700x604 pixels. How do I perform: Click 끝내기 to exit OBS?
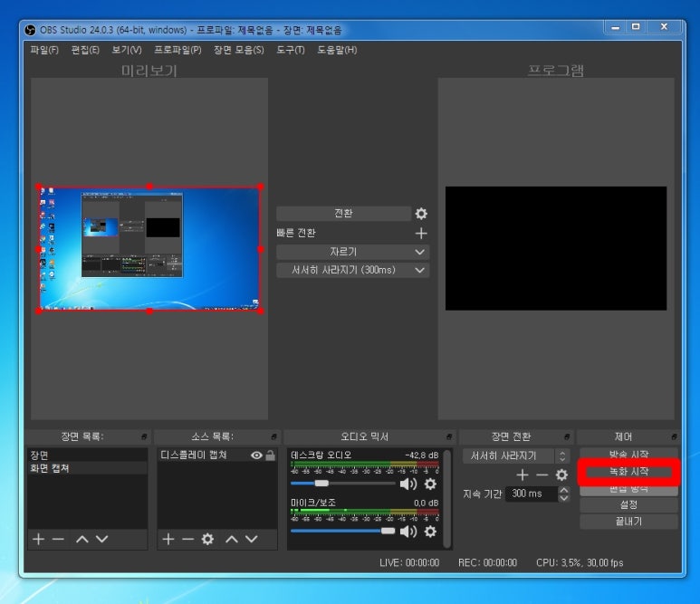[628, 522]
